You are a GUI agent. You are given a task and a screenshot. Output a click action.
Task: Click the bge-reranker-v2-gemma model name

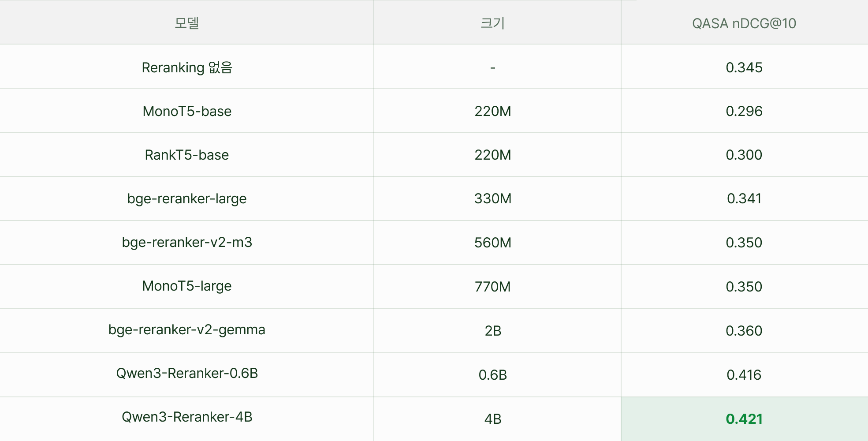coord(187,330)
